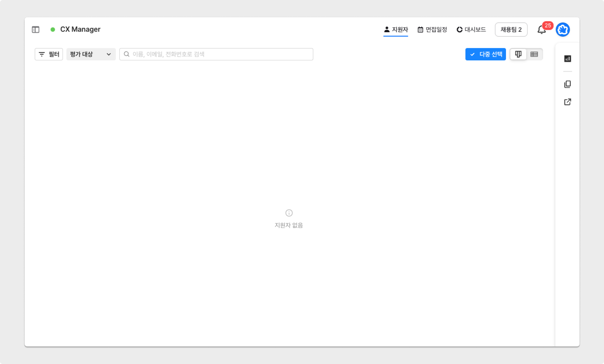Screen dimensions: 604x364
Task: Open the 필터 filter options
Action: [49, 54]
